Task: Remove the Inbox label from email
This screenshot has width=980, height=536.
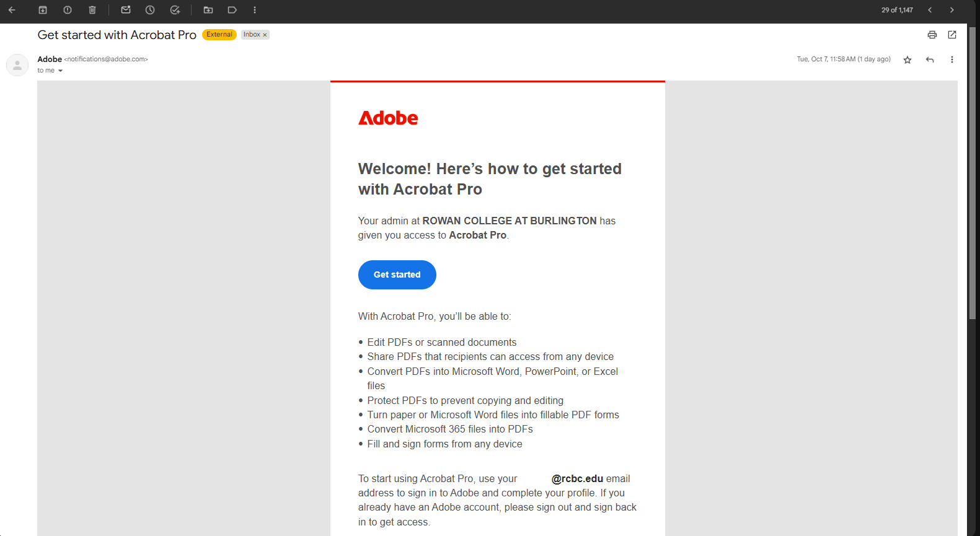Action: pos(265,35)
